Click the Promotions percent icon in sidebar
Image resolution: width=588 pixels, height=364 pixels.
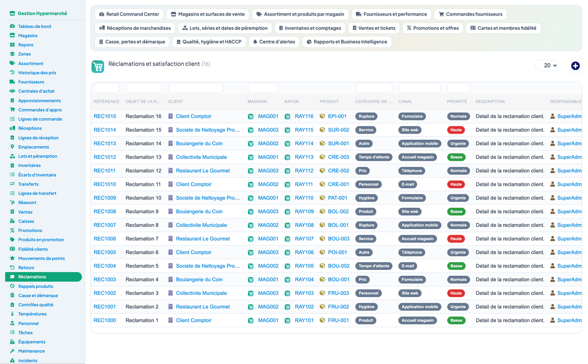tap(12, 230)
